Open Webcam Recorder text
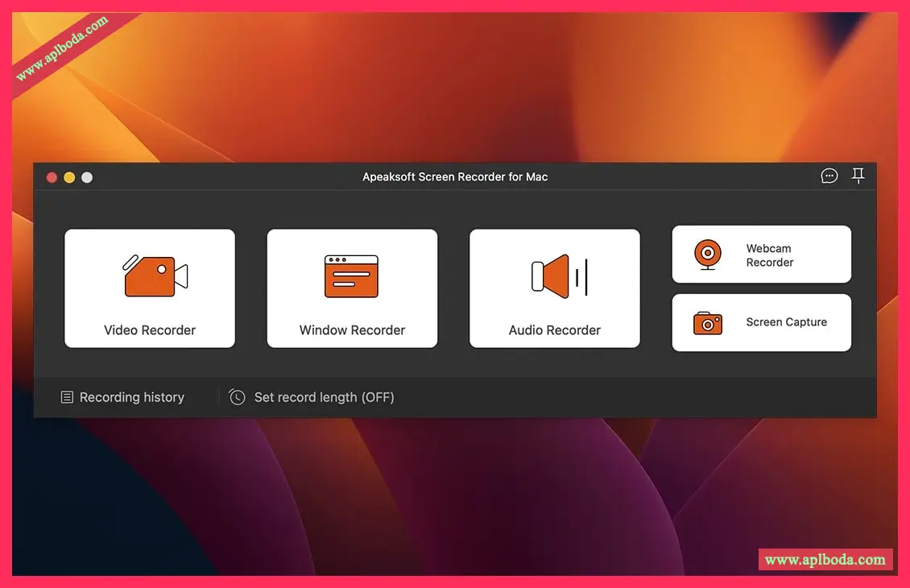This screenshot has width=910, height=588. (770, 255)
